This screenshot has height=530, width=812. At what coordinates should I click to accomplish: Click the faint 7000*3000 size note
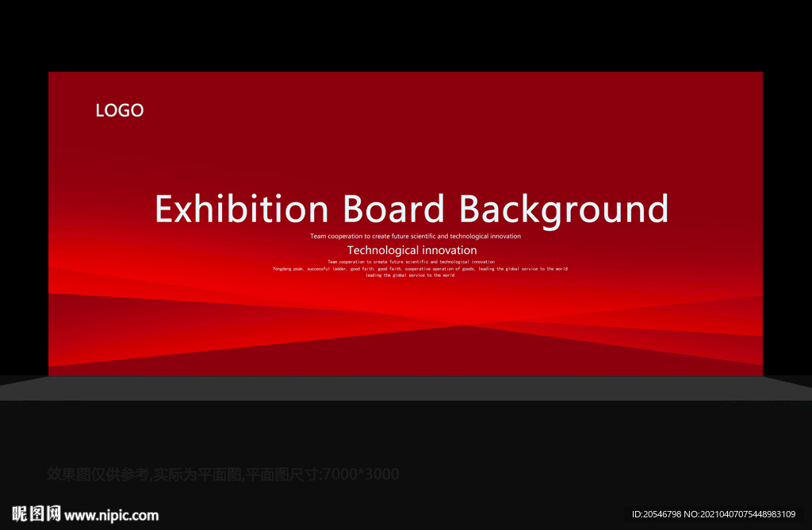point(223,474)
